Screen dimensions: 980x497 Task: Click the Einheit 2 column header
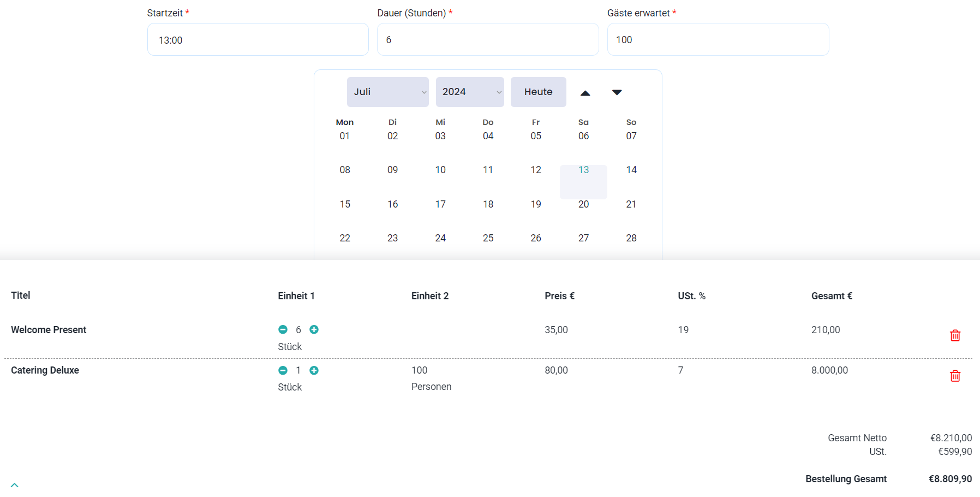tap(430, 296)
